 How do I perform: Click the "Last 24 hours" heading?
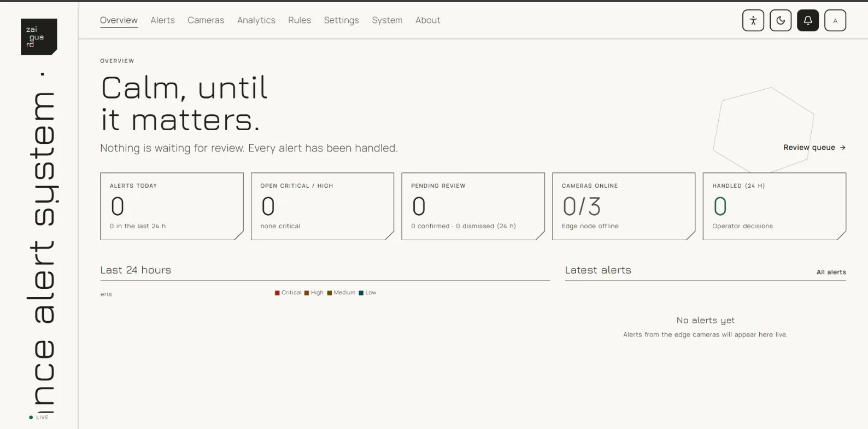[136, 270]
